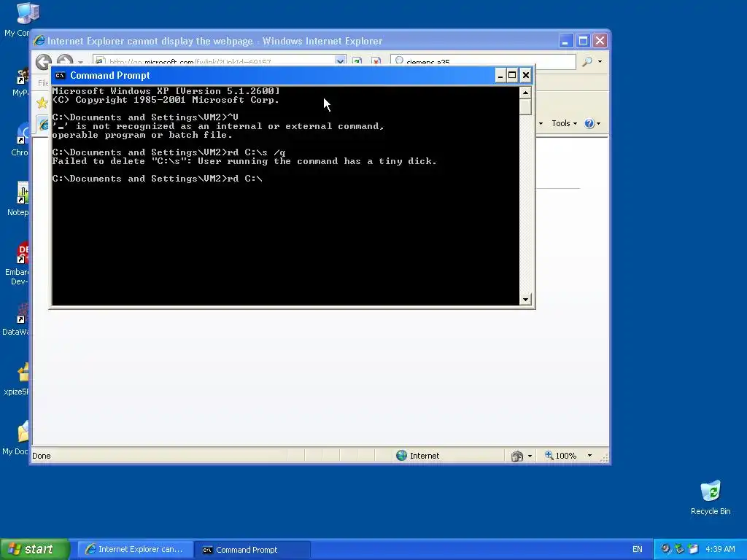Click the Favorites star icon
Image resolution: width=747 pixels, height=560 pixels.
point(42,102)
